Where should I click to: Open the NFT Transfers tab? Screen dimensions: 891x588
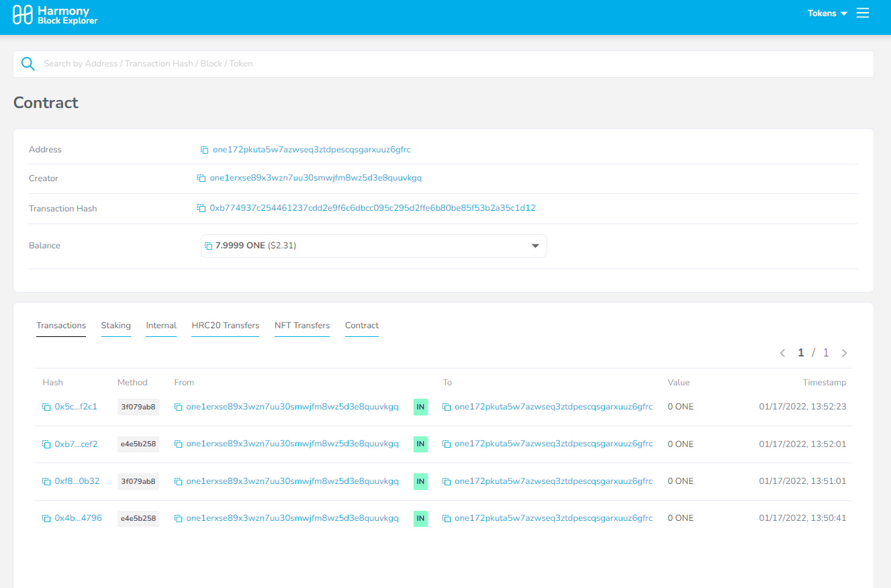[x=301, y=326]
